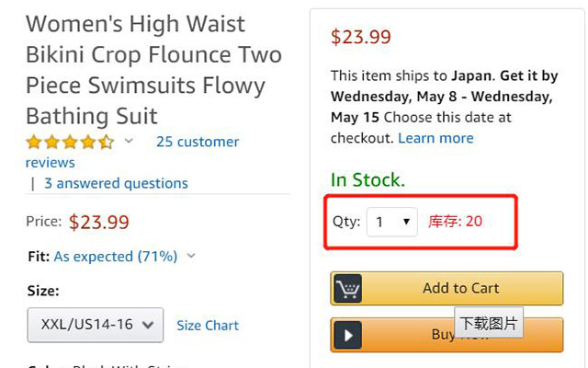This screenshot has height=368, width=588.
Task: Expand the chevron beside the star rating
Action: (130, 141)
